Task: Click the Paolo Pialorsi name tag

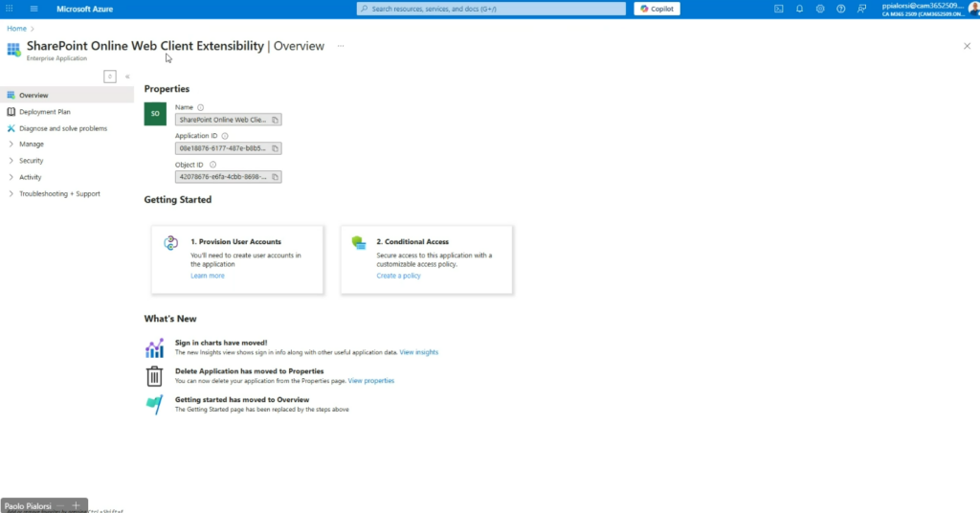Action: pos(28,506)
